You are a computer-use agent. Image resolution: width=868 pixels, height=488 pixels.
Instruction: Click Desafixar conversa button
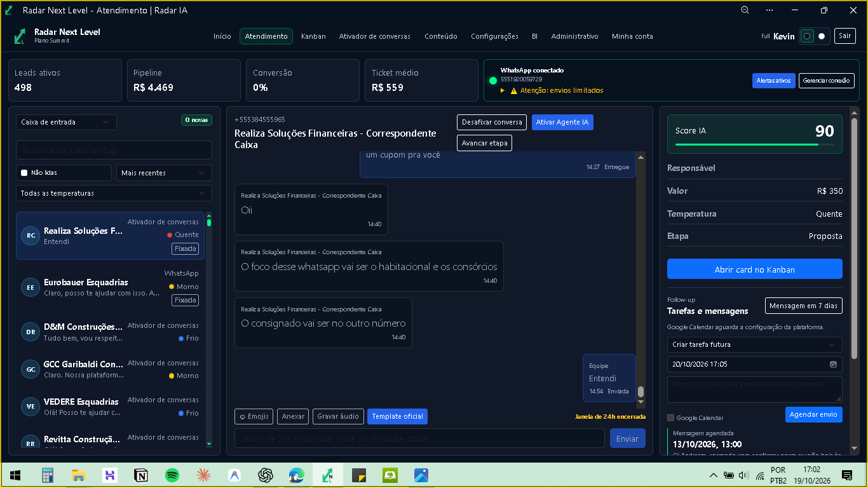click(x=492, y=122)
